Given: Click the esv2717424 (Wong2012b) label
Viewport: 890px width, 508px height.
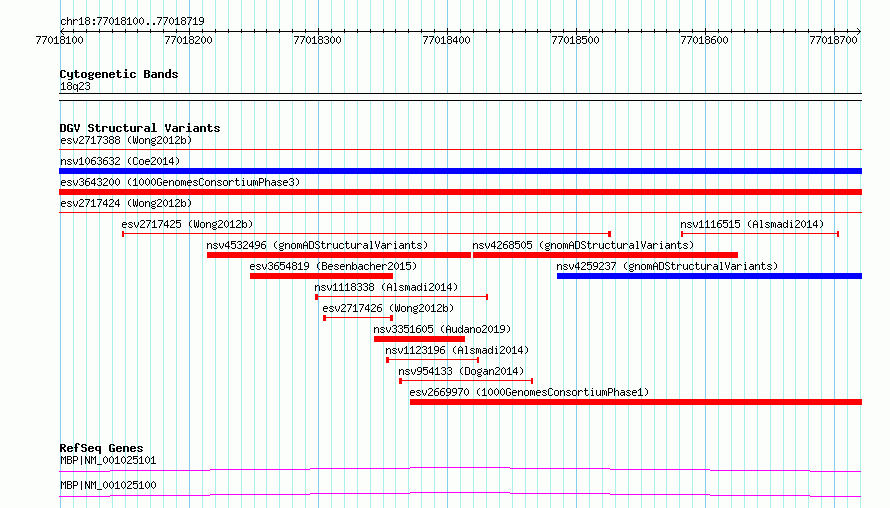Looking at the screenshot, I should 126,203.
